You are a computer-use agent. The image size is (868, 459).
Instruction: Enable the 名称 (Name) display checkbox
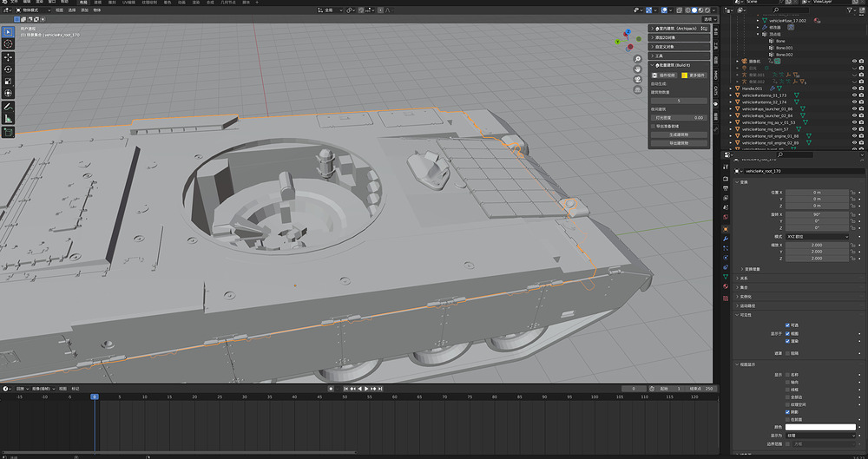(x=786, y=375)
